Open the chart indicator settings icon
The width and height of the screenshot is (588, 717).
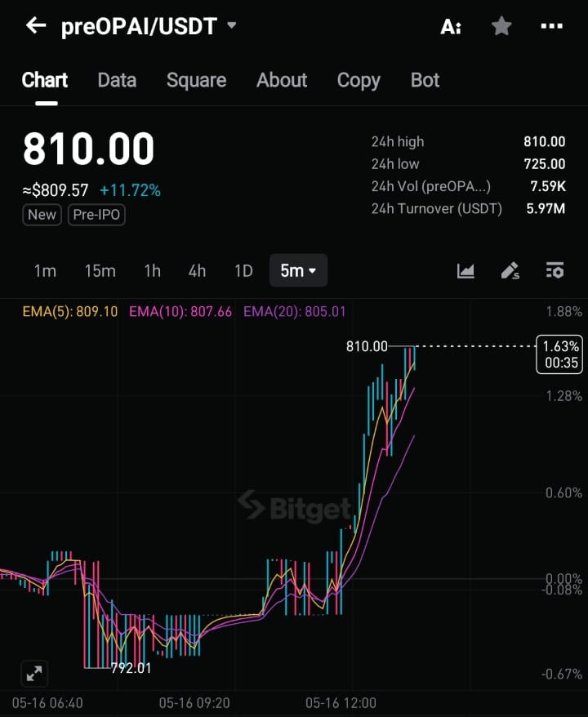click(x=555, y=270)
